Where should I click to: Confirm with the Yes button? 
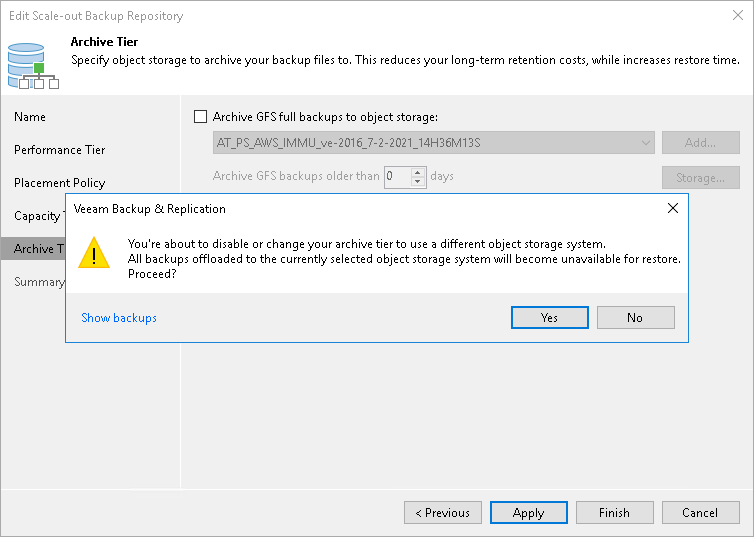[x=549, y=317]
